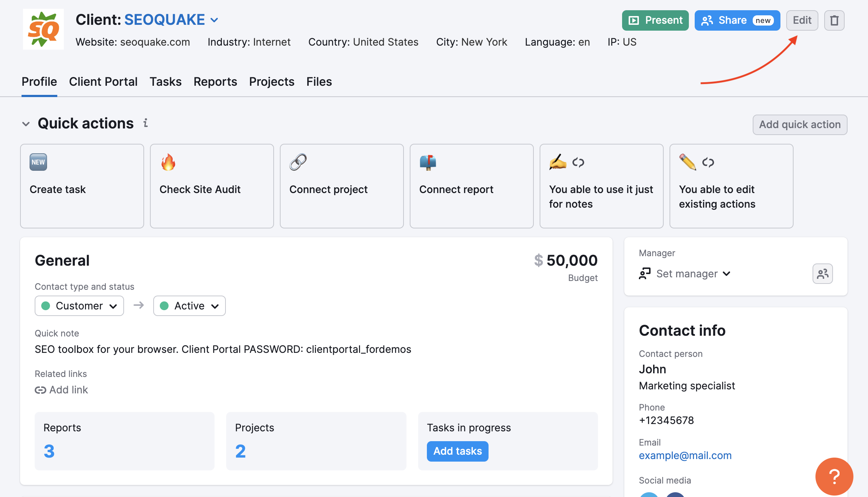This screenshot has height=497, width=868.
Task: Switch to the Client Portal tab
Action: coord(103,82)
